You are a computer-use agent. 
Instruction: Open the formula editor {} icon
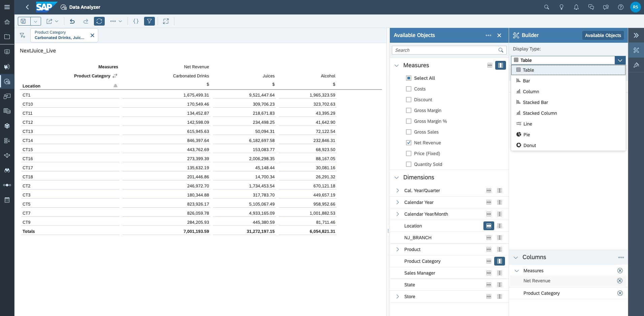136,21
